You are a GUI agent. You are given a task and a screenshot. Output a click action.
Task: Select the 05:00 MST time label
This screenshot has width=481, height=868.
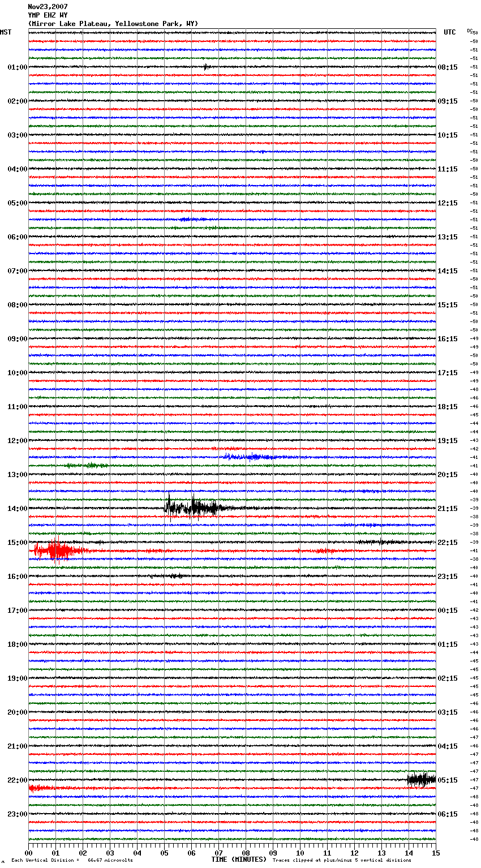point(18,203)
